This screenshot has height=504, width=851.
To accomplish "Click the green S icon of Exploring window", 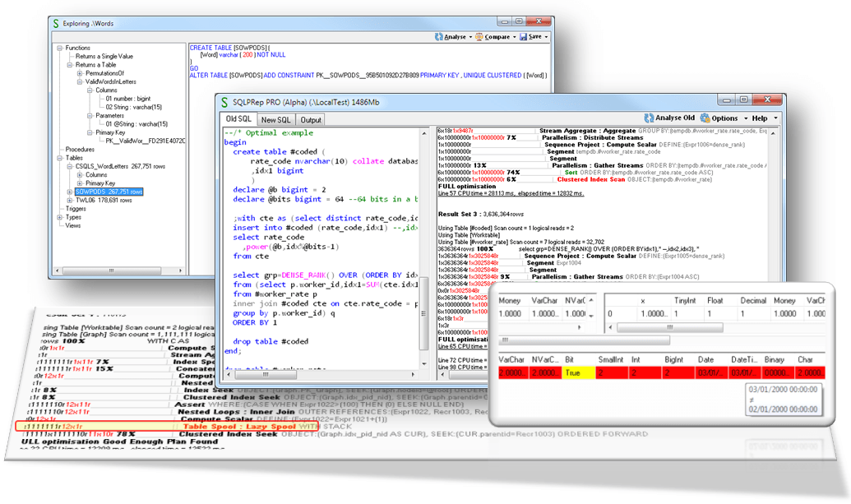I will coord(56,23).
